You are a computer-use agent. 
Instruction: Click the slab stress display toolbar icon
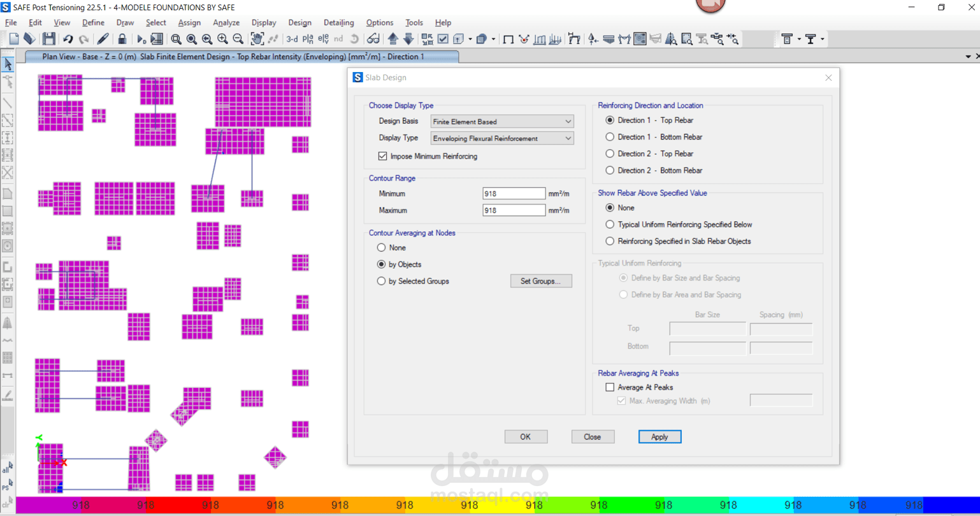640,39
